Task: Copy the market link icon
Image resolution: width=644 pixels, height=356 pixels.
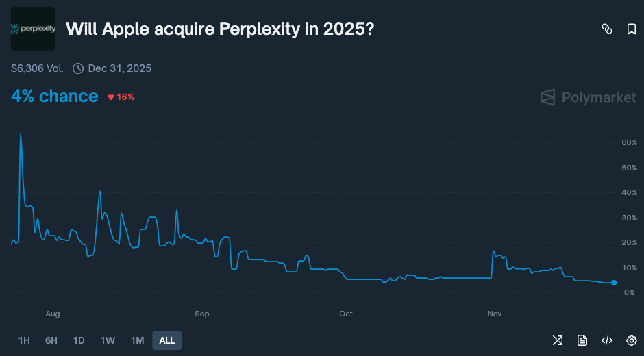Action: 606,29
